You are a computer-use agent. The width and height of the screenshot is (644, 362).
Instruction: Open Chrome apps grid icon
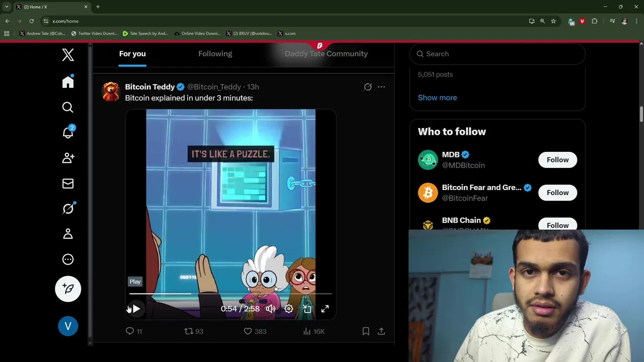[7, 34]
